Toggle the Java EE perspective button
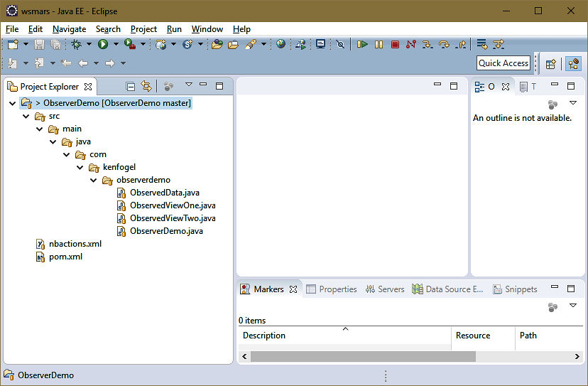 pyautogui.click(x=572, y=64)
